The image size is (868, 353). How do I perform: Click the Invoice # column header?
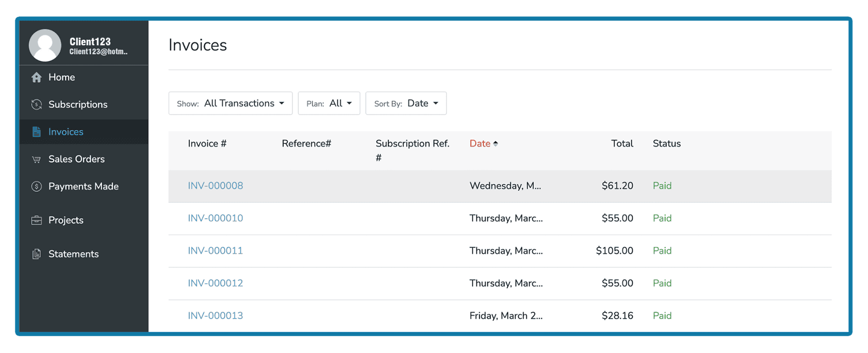point(207,144)
